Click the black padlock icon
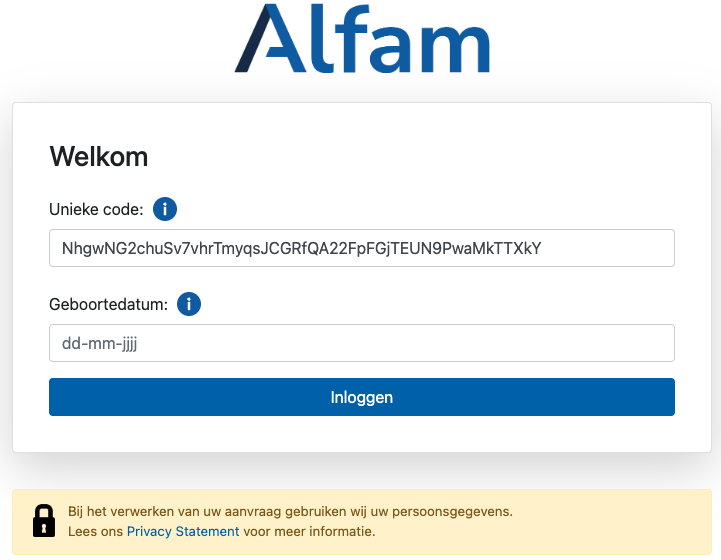Viewport: 721px width, 560px height. click(x=44, y=521)
